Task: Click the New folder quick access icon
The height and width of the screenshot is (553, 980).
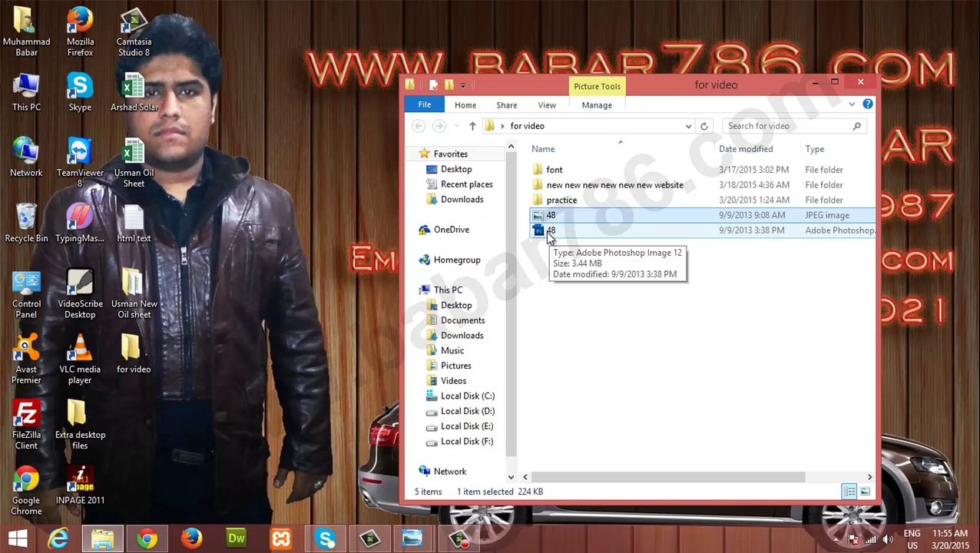Action: (449, 84)
